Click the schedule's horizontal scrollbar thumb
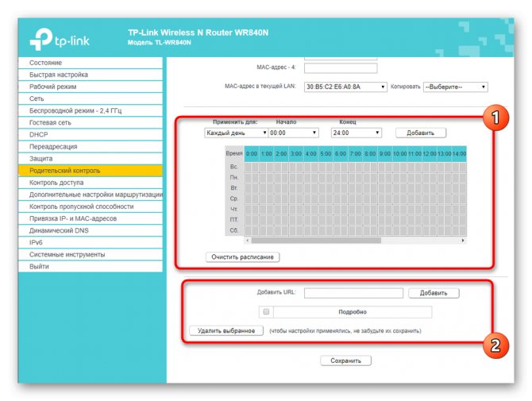This screenshot has width=532, height=401. pyautogui.click(x=316, y=240)
